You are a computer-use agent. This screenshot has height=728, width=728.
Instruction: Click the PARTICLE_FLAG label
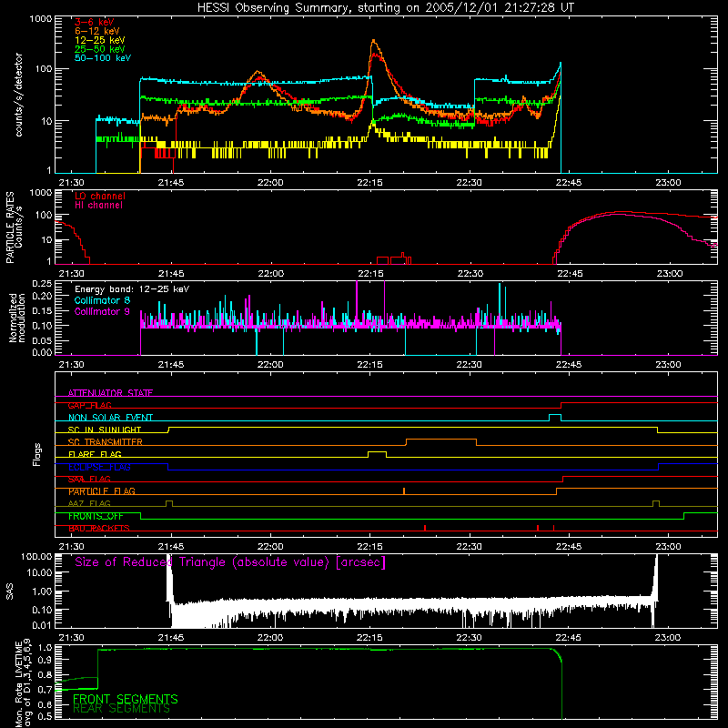coord(102,491)
